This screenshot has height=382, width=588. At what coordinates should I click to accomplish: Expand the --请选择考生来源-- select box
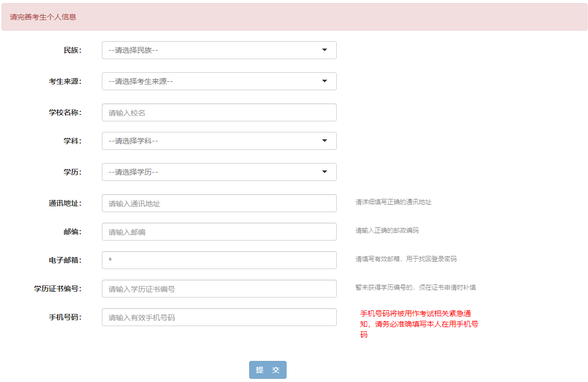[211, 81]
